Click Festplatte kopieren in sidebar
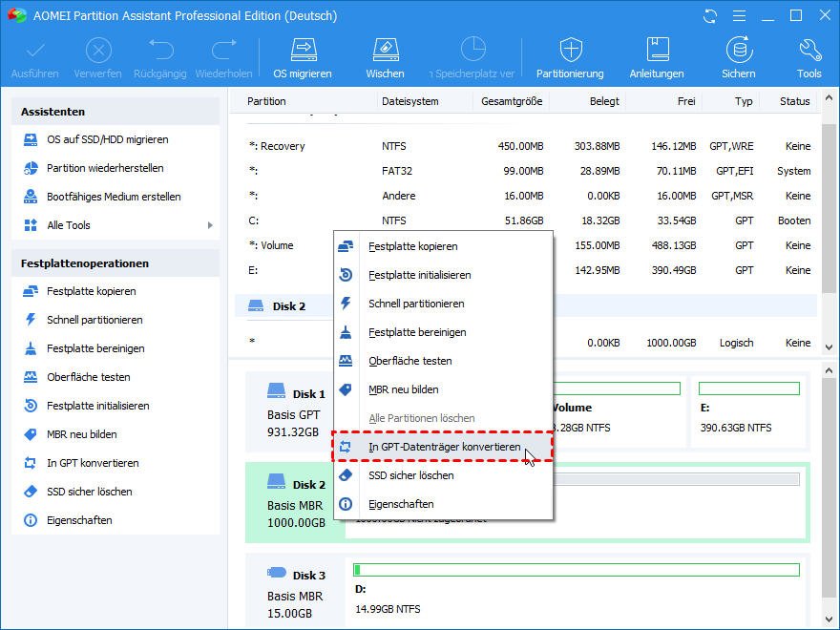The width and height of the screenshot is (840, 630). tap(92, 291)
